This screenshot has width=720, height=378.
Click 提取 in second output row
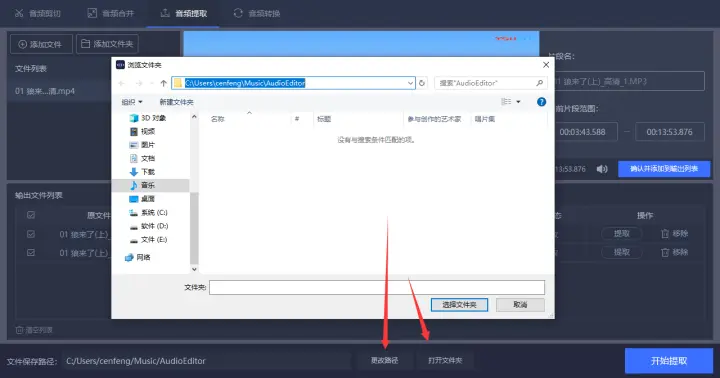click(622, 252)
